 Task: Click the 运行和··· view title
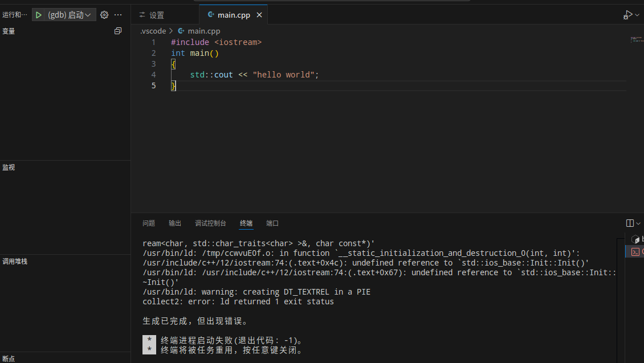coord(15,15)
